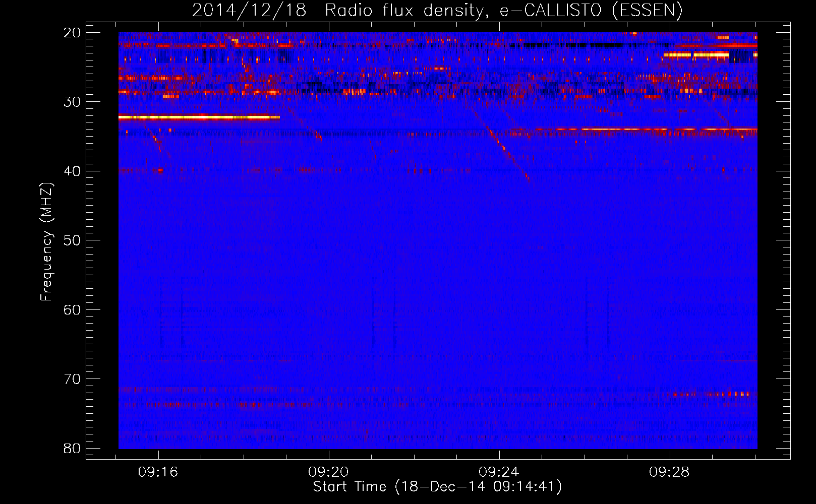Click the 30 frequency tick label
Image resolution: width=816 pixels, height=504 pixels.
72,102
